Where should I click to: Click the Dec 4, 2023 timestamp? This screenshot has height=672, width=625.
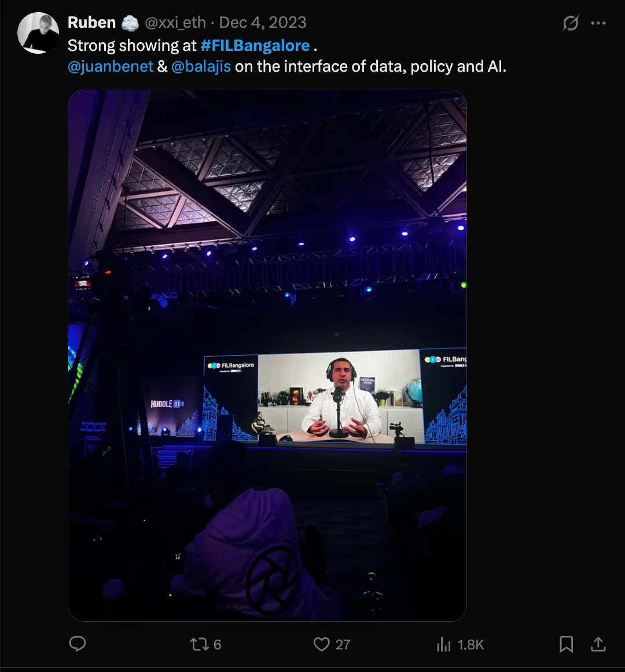pos(263,23)
